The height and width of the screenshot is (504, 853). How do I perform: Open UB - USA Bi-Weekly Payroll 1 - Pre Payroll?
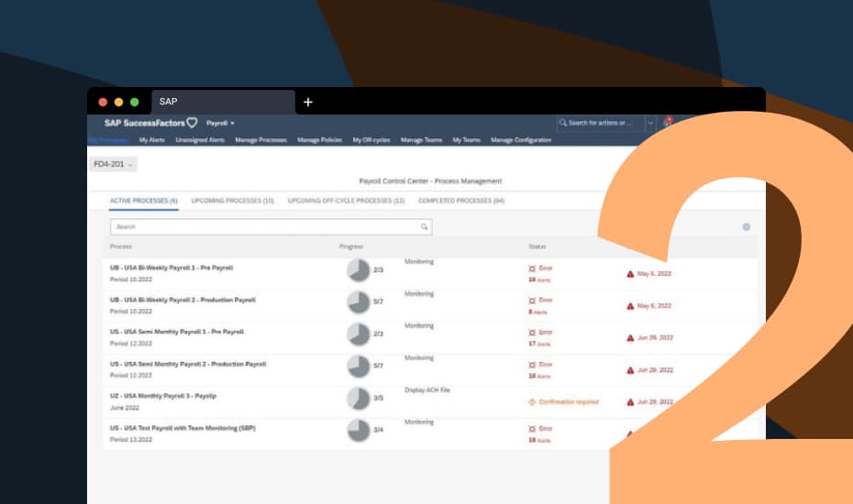172,268
